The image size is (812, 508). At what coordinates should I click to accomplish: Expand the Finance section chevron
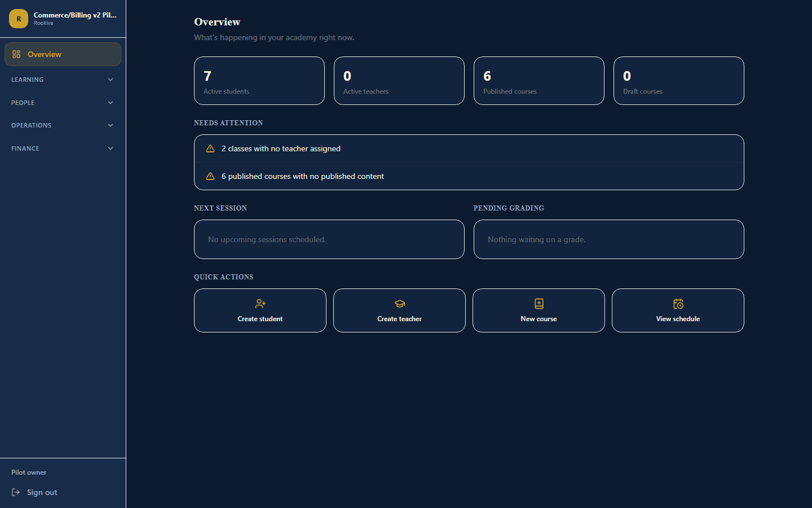pos(111,148)
